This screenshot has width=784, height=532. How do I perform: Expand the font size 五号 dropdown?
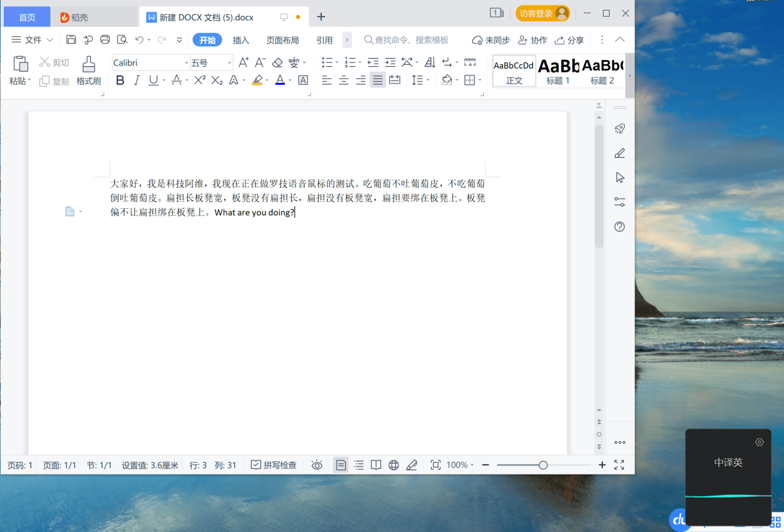[x=229, y=63]
